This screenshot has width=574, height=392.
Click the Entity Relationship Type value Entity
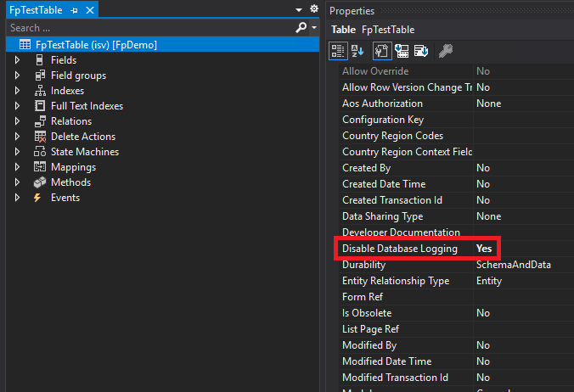(x=489, y=281)
